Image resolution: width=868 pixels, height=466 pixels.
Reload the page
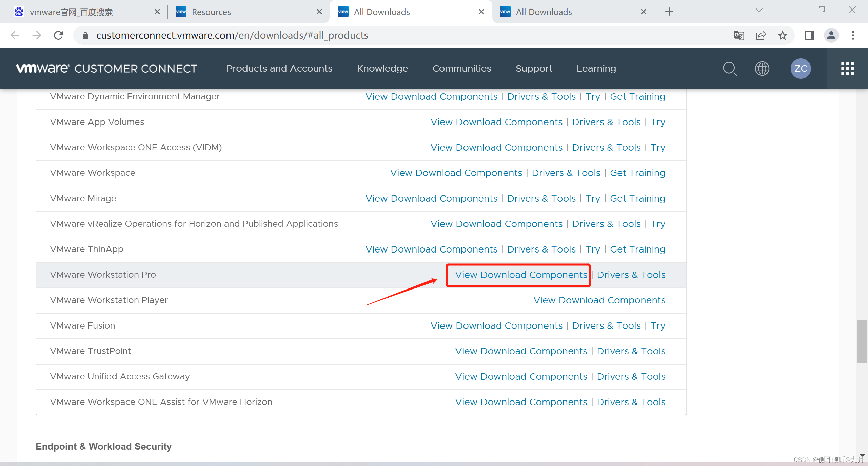[58, 35]
